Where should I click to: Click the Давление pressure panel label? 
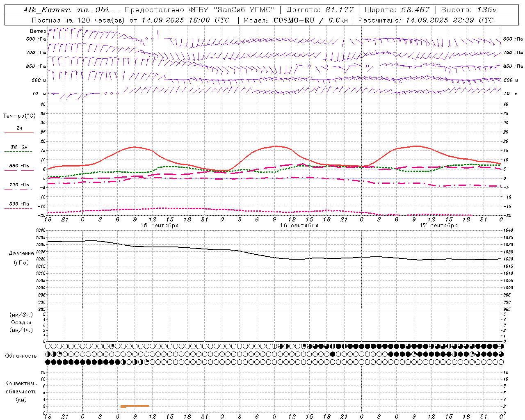pos(21,253)
